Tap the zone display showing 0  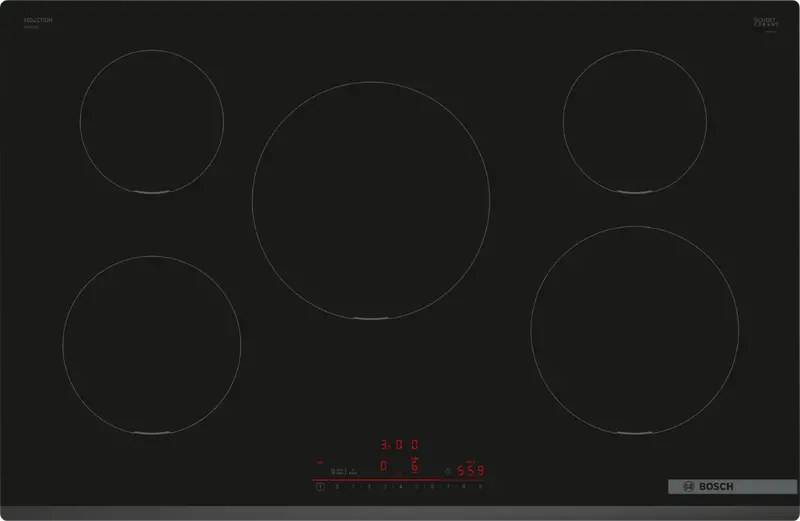(x=383, y=466)
